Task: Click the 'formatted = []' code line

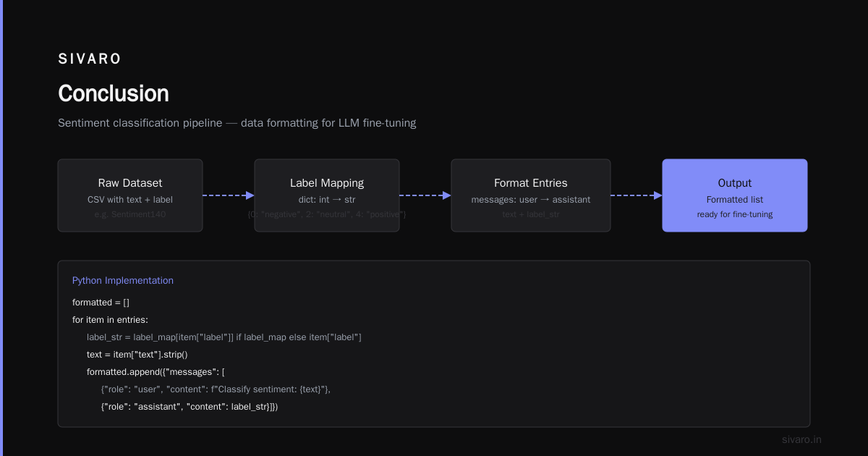Action: pos(101,302)
